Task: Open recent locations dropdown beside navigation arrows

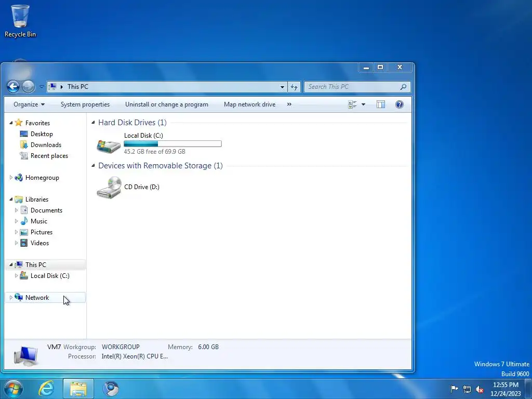Action: coord(42,87)
